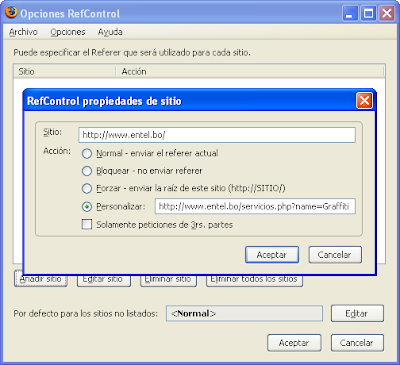Screen dimensions: 400x365
Task: Select the Forzar radio button
Action: pos(87,188)
